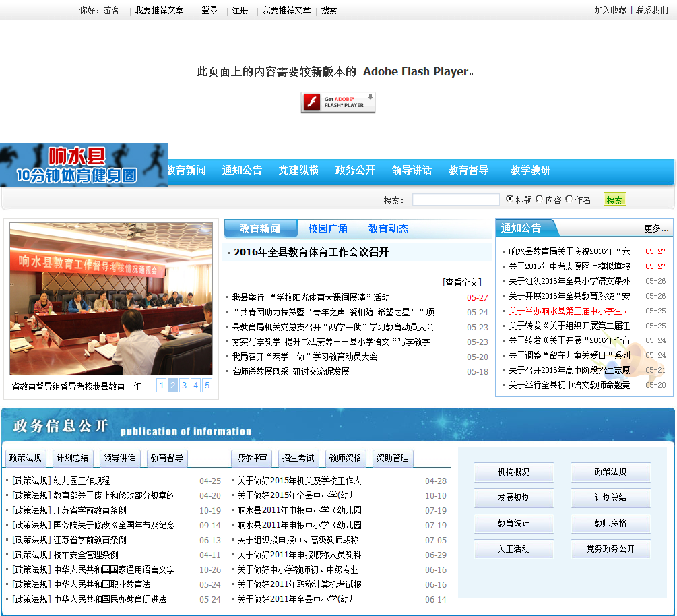Image resolution: width=677 pixels, height=616 pixels.
Task: Open notice 关于举行全县初中语文教师命题竞
Action: (x=569, y=385)
